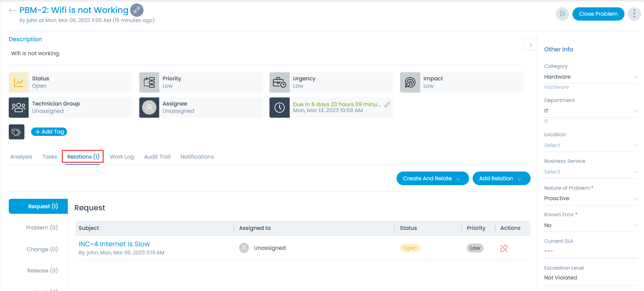
Task: Click the back arrow beside the problem title
Action: point(12,10)
